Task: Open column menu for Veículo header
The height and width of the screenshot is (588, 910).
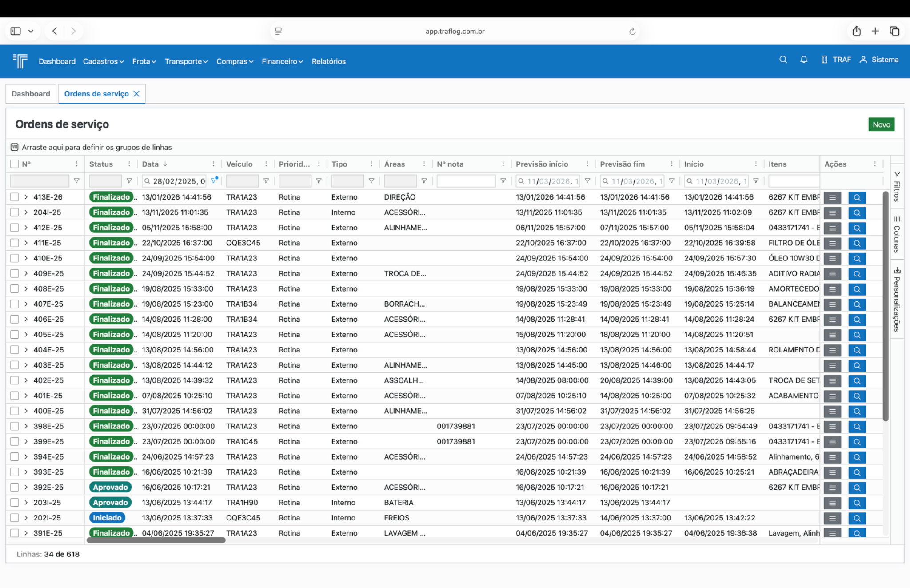Action: (266, 164)
